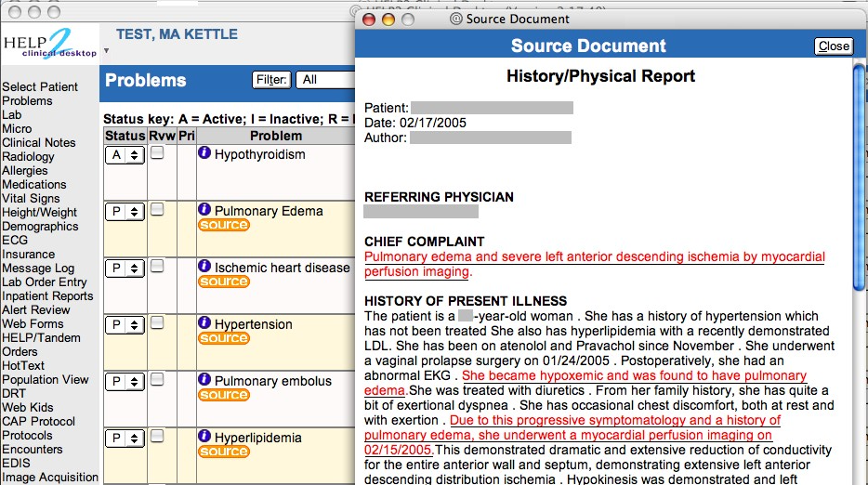Screen dimensions: 868x485
Task: Open Lab Order Entry from the sidebar
Action: (x=45, y=282)
